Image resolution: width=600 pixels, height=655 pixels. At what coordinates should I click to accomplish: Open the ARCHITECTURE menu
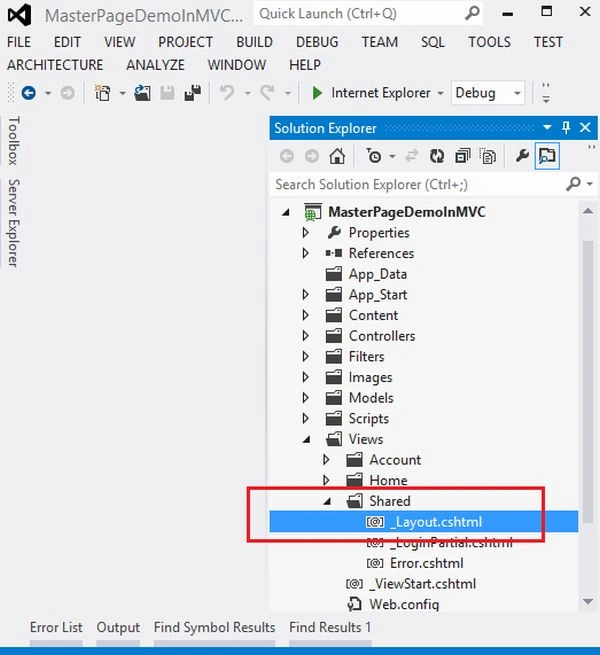click(55, 65)
